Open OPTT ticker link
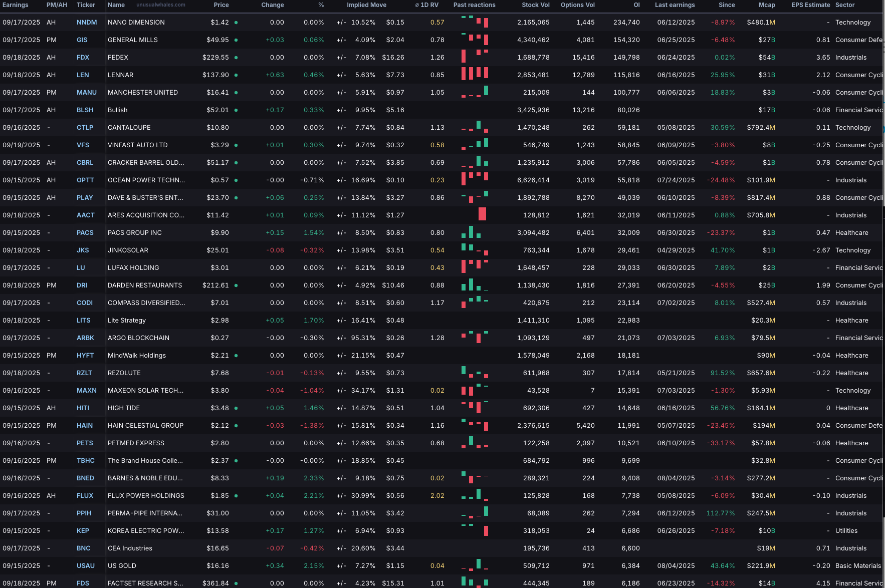 [85, 180]
